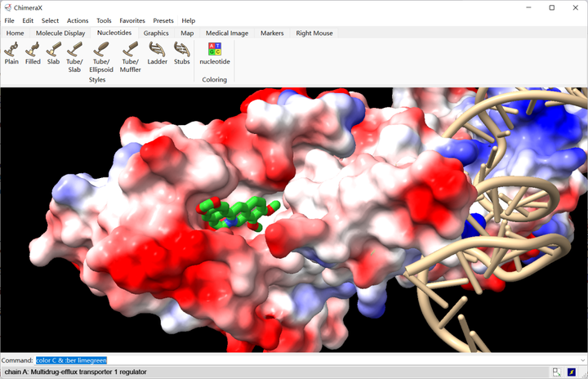Color by nucleotide with ATGC icon
Screen dimensions: 588x379
(215, 53)
